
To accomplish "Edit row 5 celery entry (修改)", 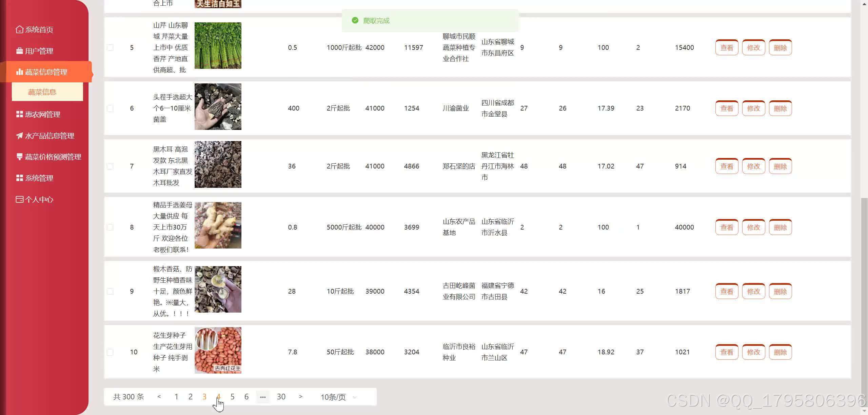I will [x=753, y=47].
